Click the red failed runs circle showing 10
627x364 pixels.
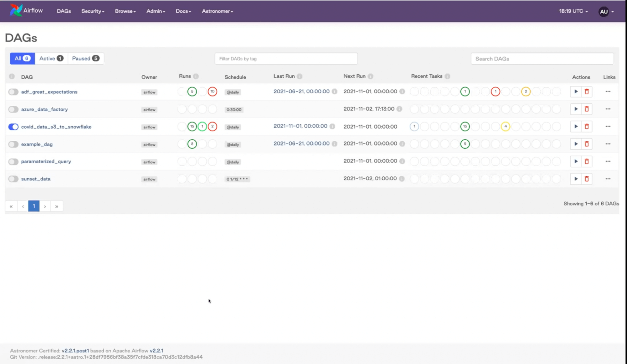[x=212, y=91]
